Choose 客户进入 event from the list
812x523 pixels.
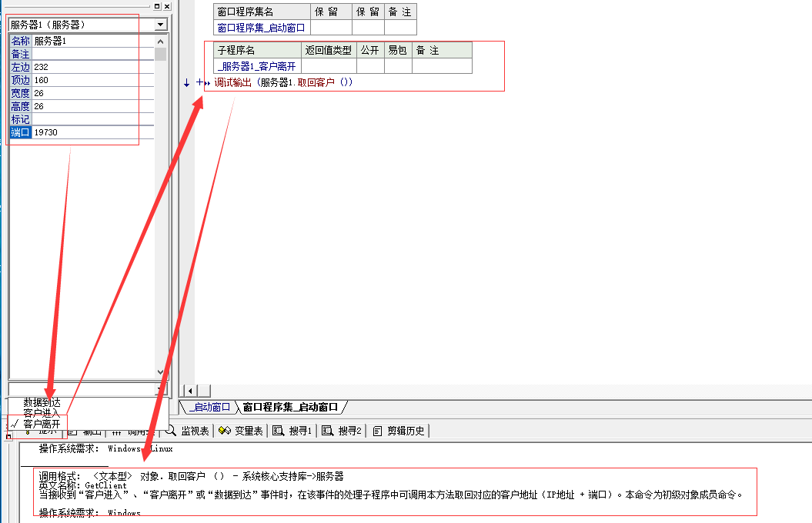click(42, 413)
